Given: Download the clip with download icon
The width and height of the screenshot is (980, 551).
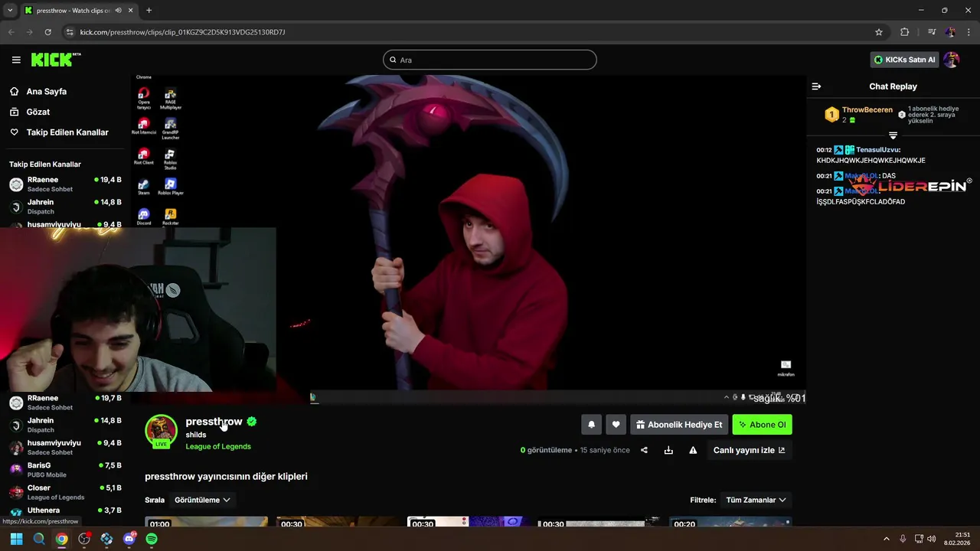Looking at the screenshot, I should [668, 450].
